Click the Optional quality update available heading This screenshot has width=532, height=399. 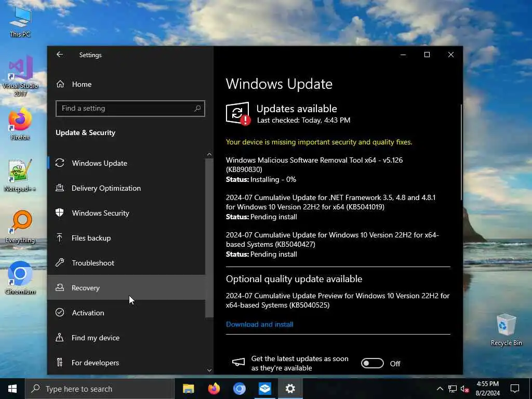294,279
